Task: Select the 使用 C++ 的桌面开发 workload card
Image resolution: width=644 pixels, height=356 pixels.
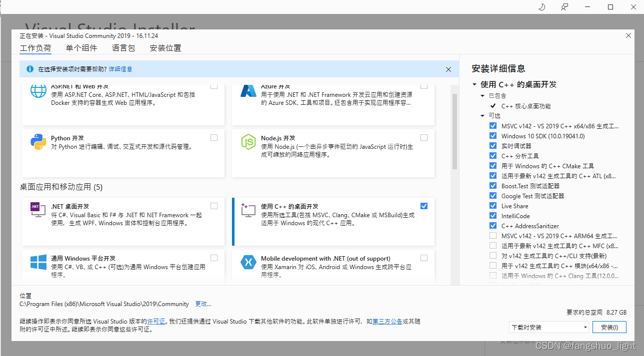Action: tap(333, 222)
